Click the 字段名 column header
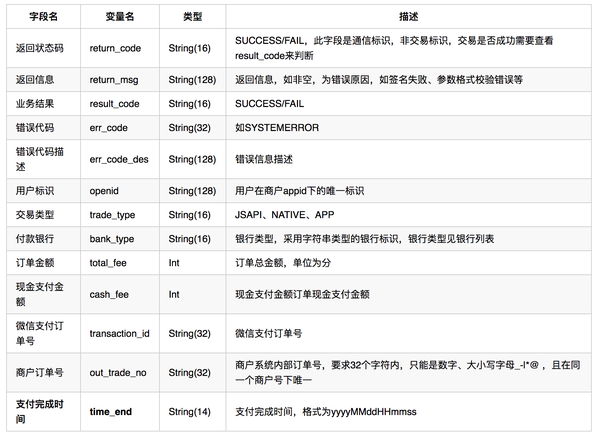 (x=43, y=16)
